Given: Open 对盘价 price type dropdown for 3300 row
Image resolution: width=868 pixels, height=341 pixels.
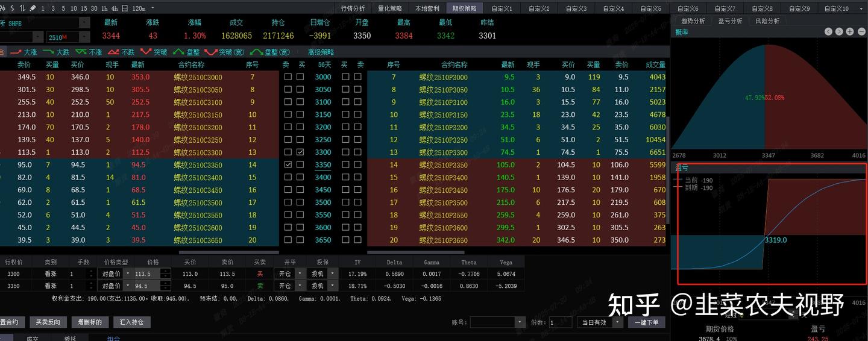Looking at the screenshot, I should [x=127, y=274].
